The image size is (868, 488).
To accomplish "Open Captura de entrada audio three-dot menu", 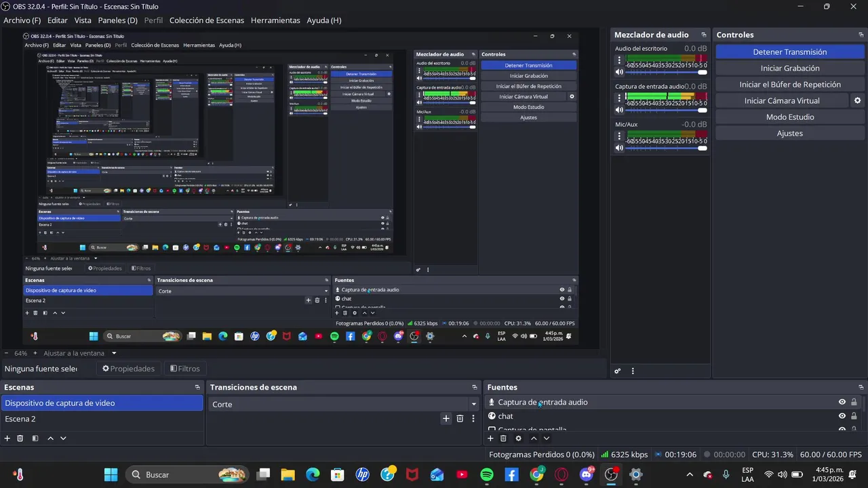I will pos(619,98).
